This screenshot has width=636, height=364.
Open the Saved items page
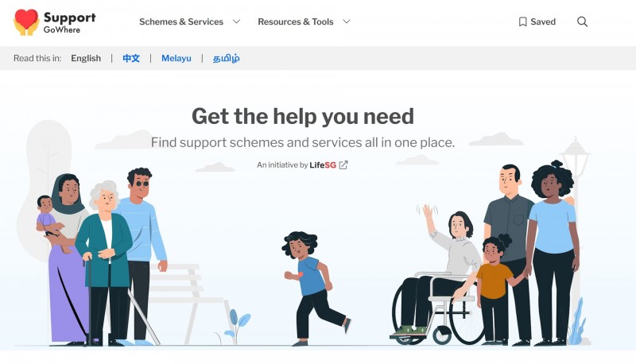point(543,22)
